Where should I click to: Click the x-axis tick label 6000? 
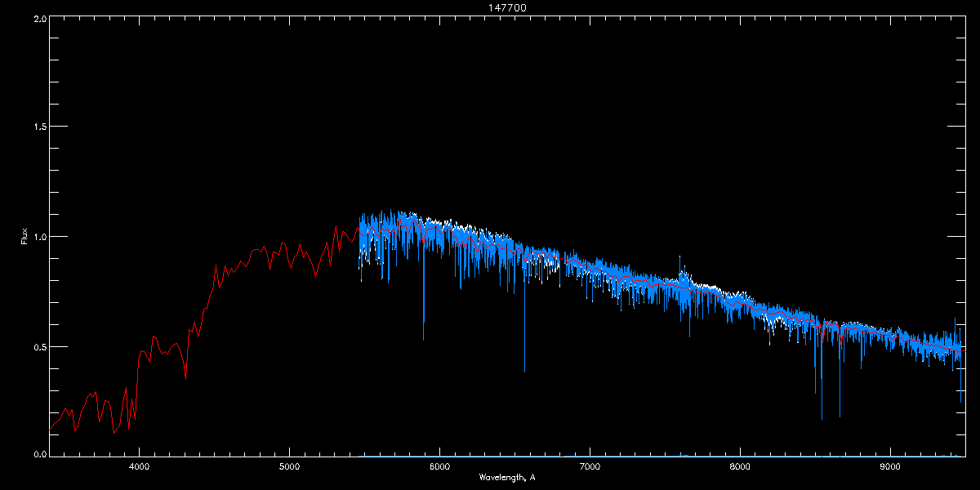click(439, 467)
